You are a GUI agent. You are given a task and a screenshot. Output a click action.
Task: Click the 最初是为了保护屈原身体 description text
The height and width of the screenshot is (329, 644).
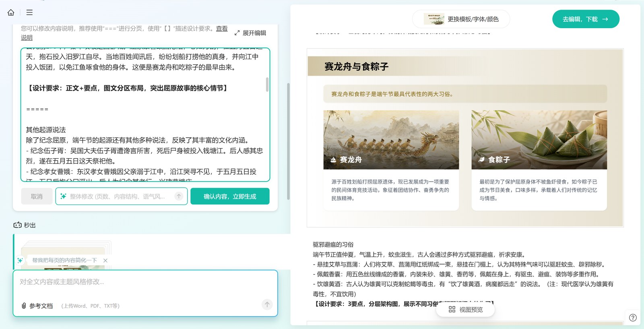coord(538,190)
